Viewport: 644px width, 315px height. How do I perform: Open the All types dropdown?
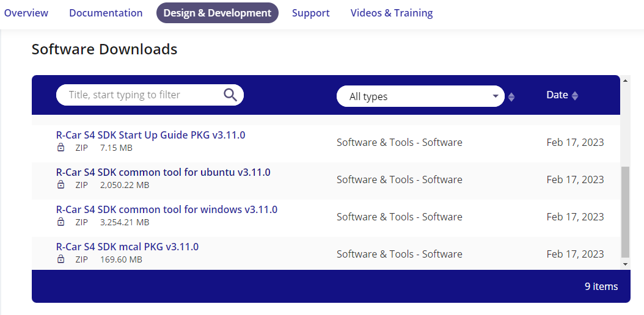point(420,96)
